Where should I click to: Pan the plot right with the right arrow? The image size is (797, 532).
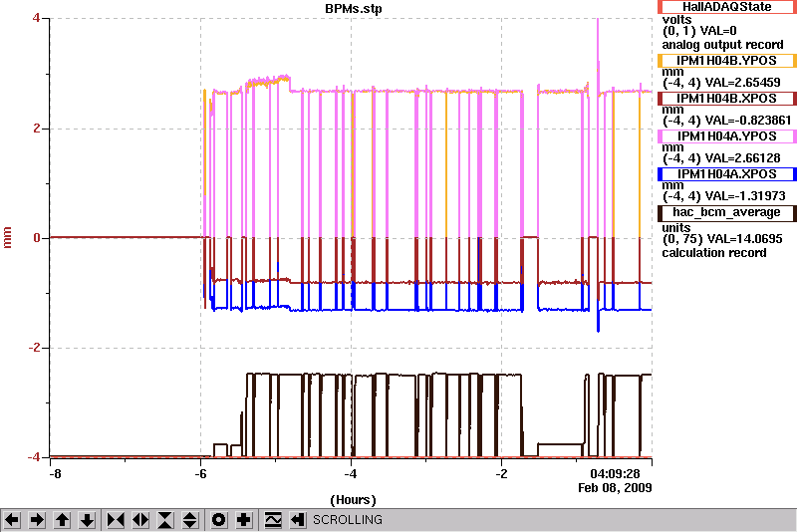pos(37,520)
